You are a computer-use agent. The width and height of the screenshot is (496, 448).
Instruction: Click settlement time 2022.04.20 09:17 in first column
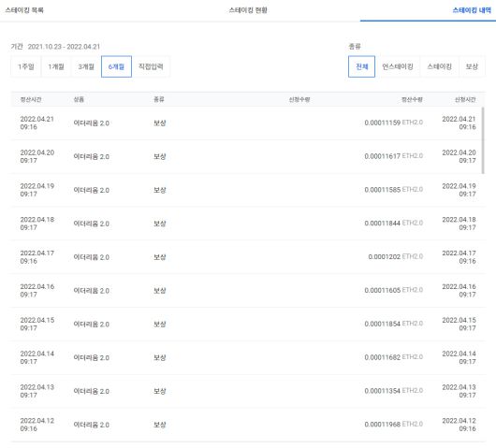pyautogui.click(x=37, y=156)
